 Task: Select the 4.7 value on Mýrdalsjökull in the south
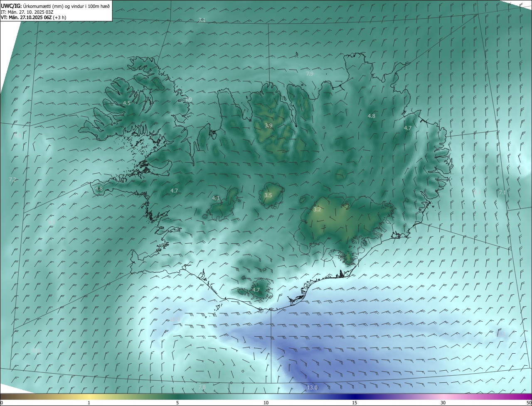256,290
